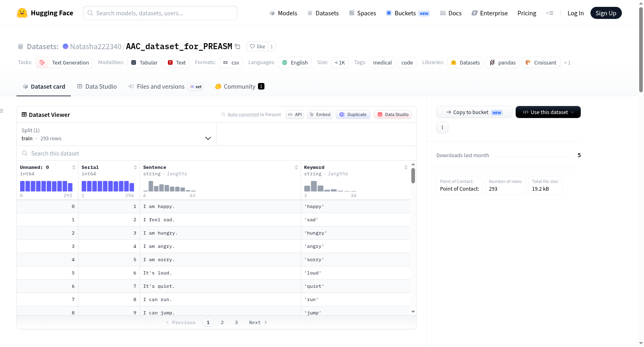Viewport: 644px width, 347px height.
Task: Click the heart like button
Action: pyautogui.click(x=258, y=46)
